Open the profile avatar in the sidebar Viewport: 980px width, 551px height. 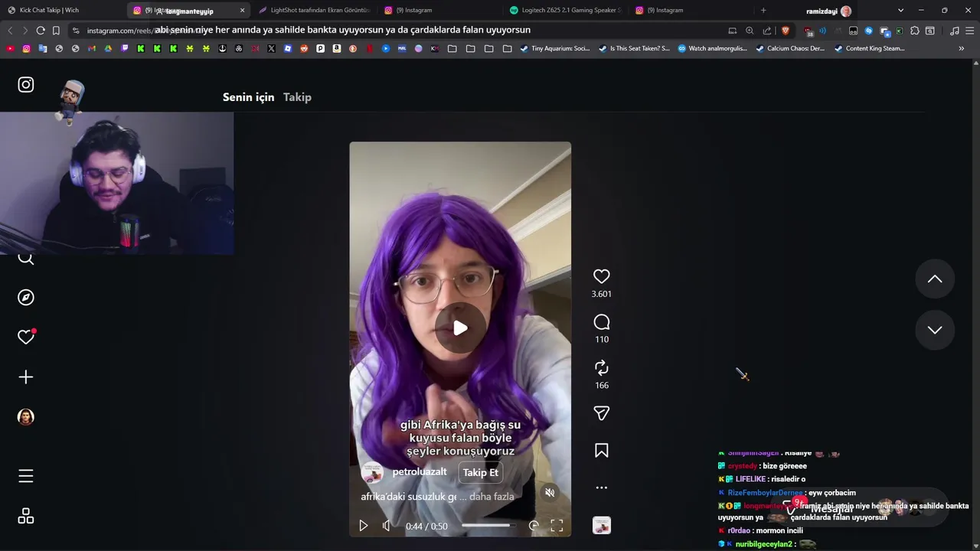pos(26,417)
